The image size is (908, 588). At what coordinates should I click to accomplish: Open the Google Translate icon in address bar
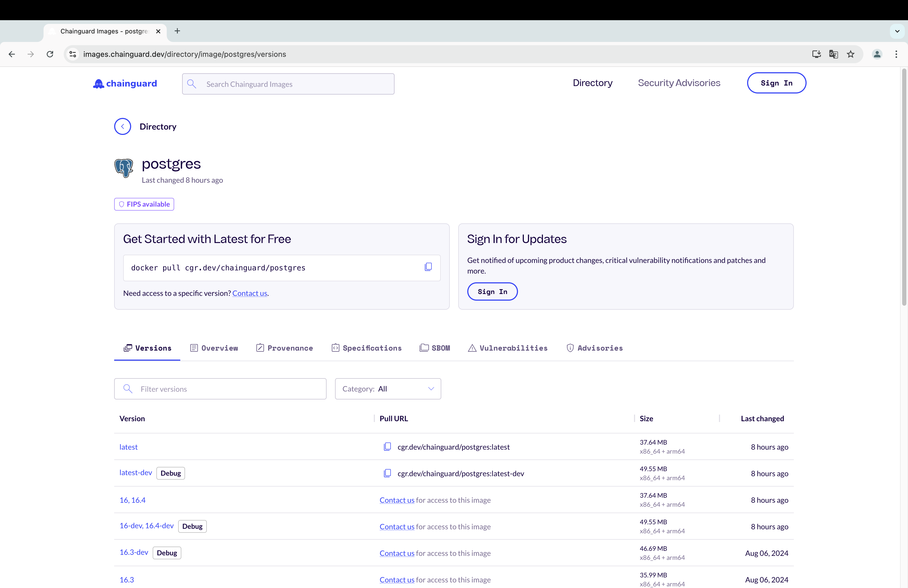[833, 54]
